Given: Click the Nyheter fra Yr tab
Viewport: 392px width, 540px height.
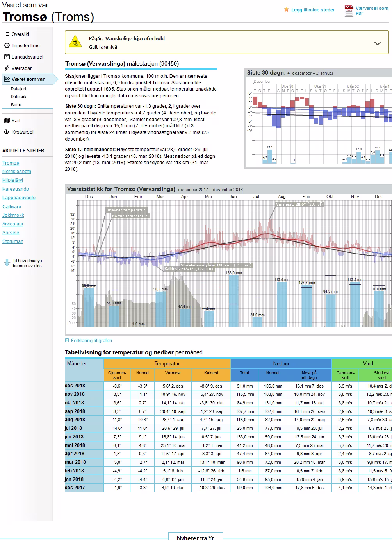Looking at the screenshot, I should [x=195, y=537].
